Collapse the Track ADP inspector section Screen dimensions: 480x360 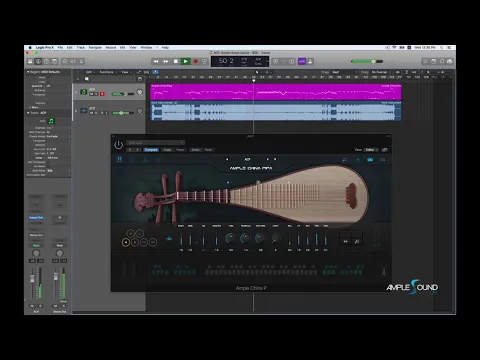point(28,113)
